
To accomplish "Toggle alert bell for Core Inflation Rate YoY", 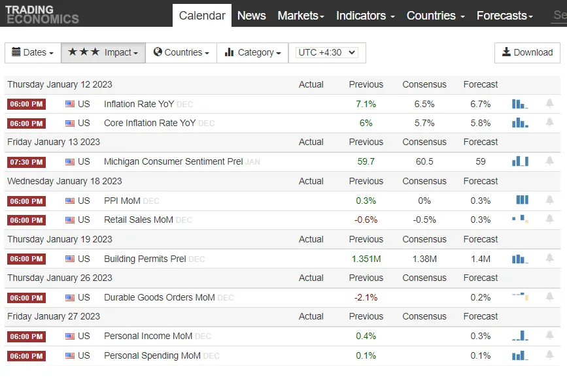I will coord(549,122).
